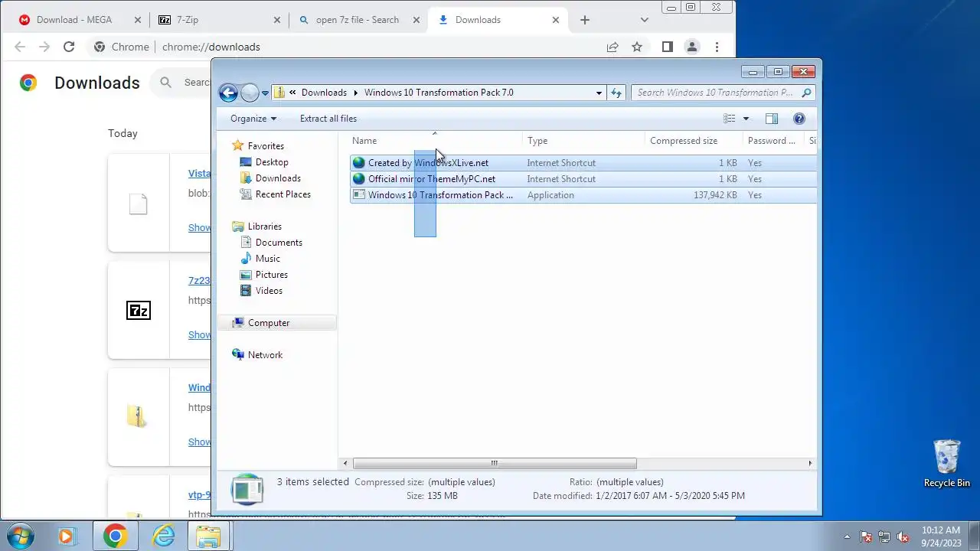Open Downloads in the navigation pane

[x=278, y=178]
